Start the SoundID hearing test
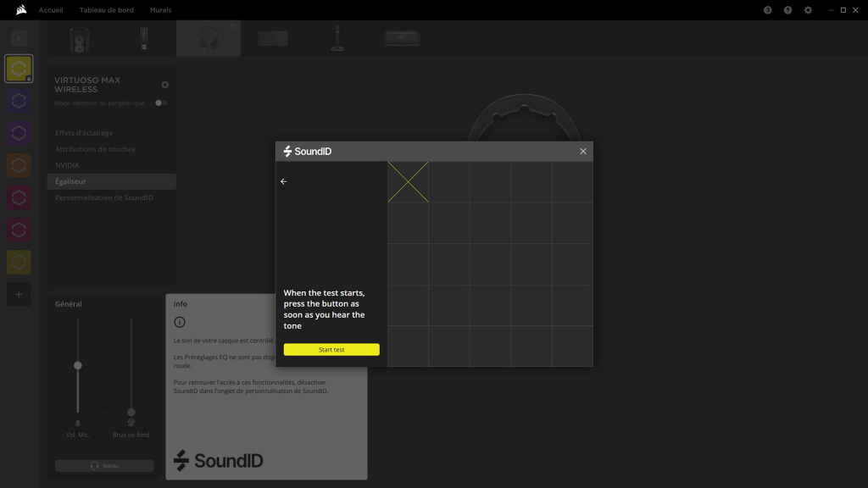Viewport: 868px width, 488px height. pos(331,350)
